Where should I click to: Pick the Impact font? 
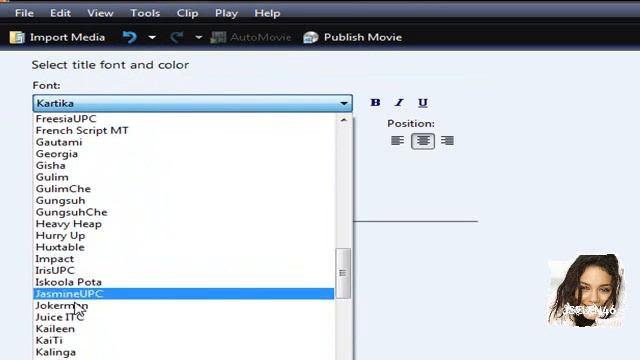183,259
